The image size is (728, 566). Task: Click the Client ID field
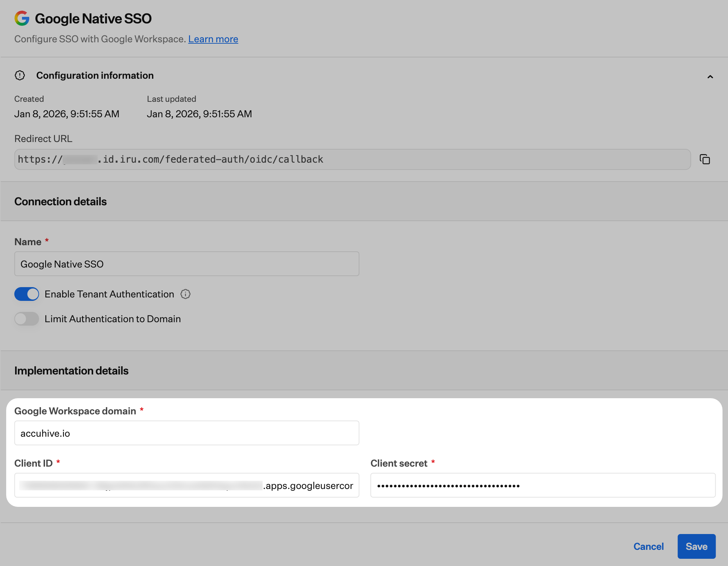tap(187, 485)
